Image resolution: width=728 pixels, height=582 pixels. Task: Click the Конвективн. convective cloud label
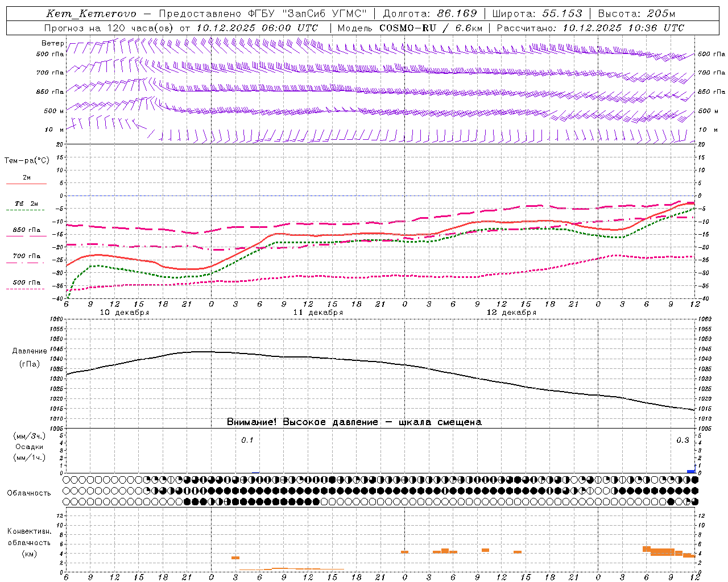click(29, 531)
